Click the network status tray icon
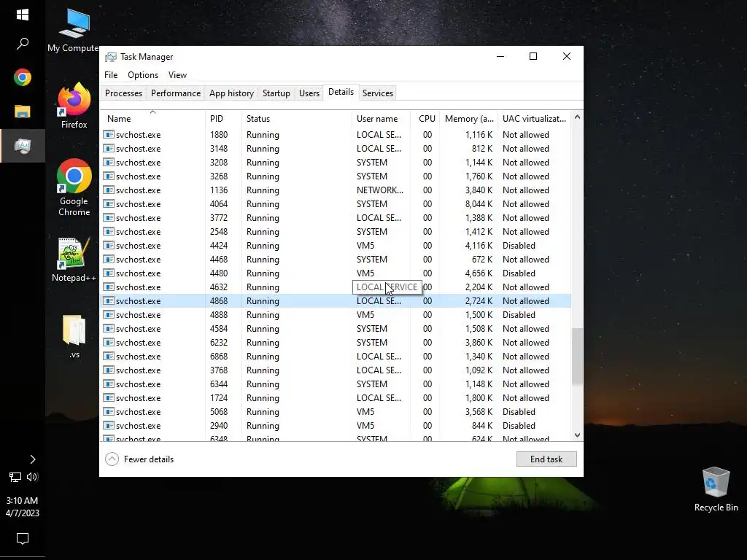This screenshot has width=747, height=560. [x=15, y=477]
